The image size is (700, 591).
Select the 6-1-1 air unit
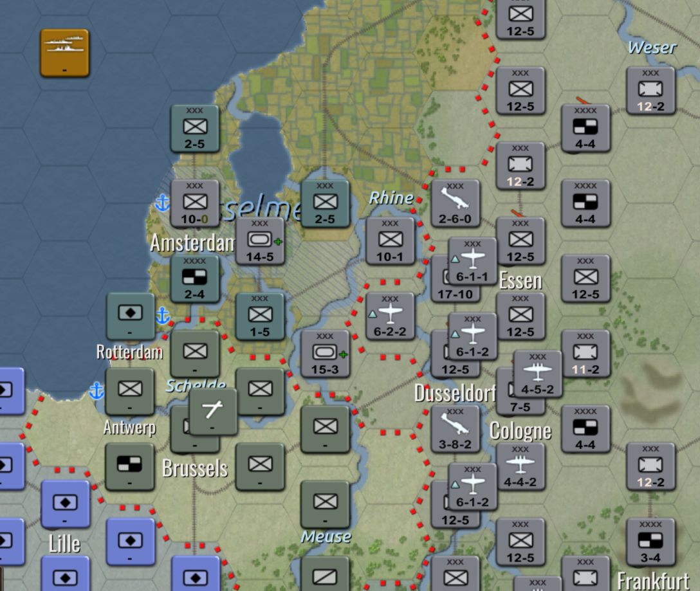click(x=472, y=261)
